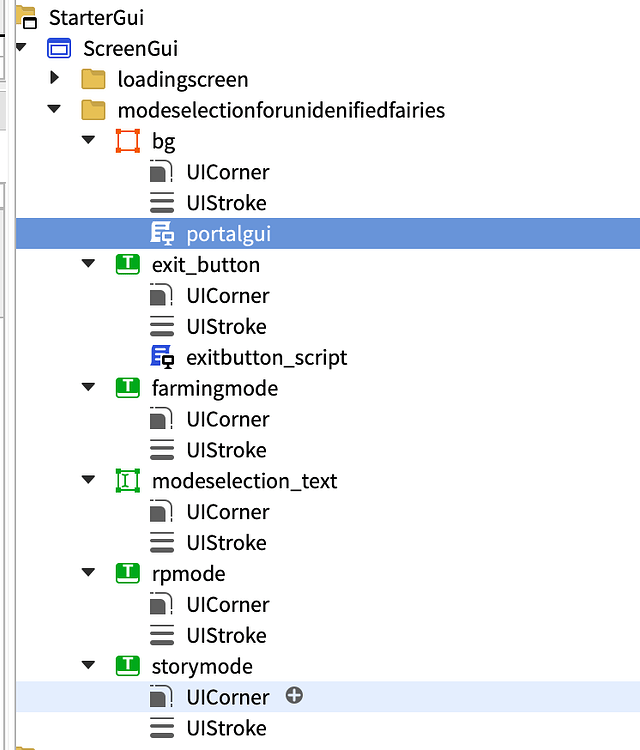Select the UICorner label under rpmode
The width and height of the screenshot is (640, 750).
tap(228, 605)
